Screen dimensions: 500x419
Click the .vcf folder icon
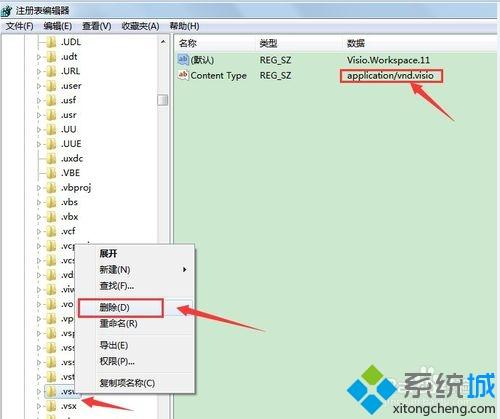pos(51,231)
